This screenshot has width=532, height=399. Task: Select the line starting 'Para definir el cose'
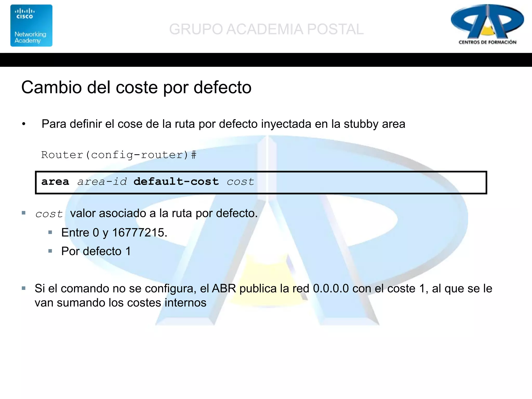[223, 124]
